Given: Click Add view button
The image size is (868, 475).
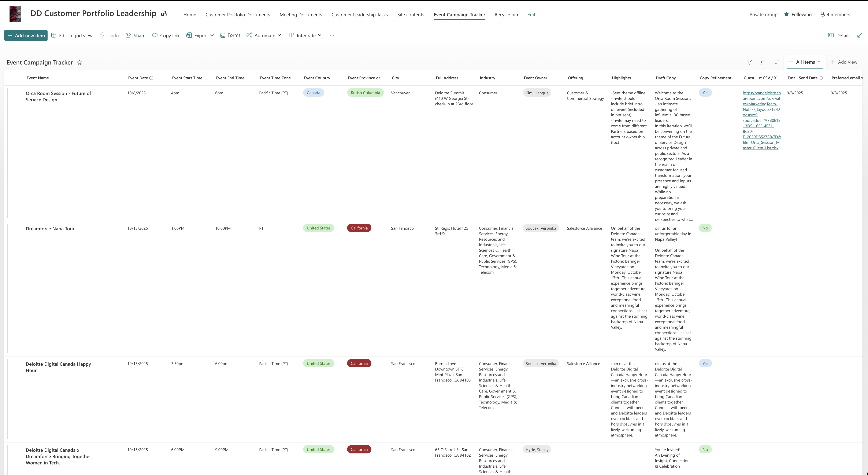Looking at the screenshot, I should click(x=844, y=62).
